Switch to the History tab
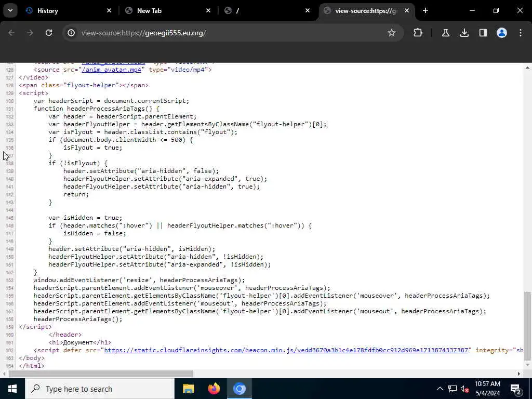This screenshot has height=399, width=532. 68,10
